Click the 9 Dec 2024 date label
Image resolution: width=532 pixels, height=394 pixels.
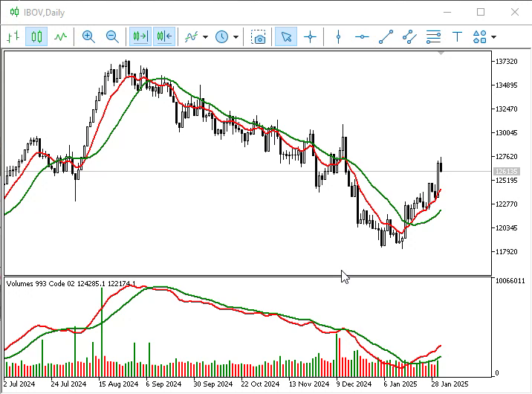pos(354,384)
